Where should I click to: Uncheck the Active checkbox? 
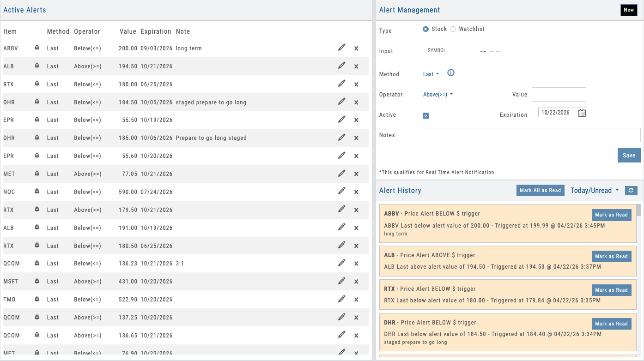[x=425, y=115]
